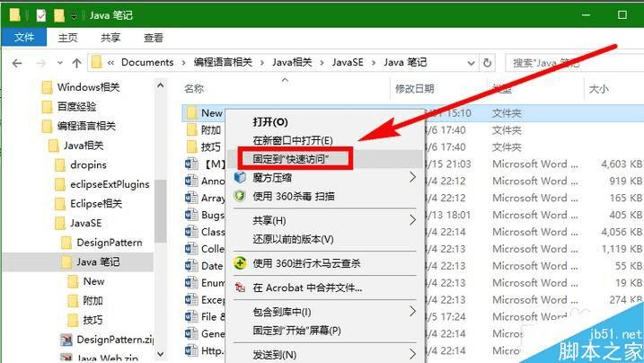Click the 附加 folder icon in file list

click(191, 130)
